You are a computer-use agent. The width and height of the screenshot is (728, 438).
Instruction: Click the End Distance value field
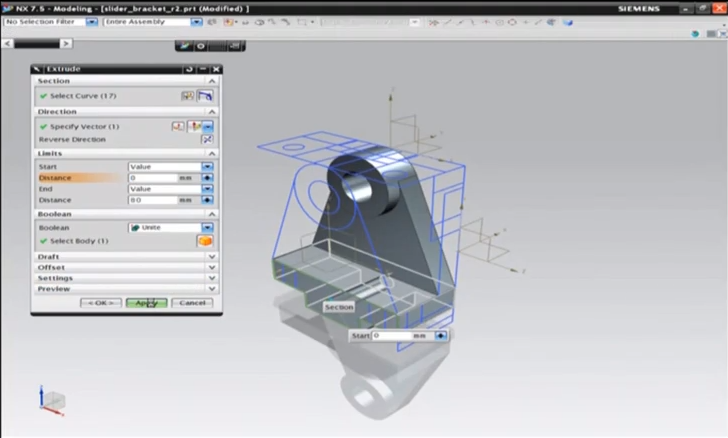153,200
